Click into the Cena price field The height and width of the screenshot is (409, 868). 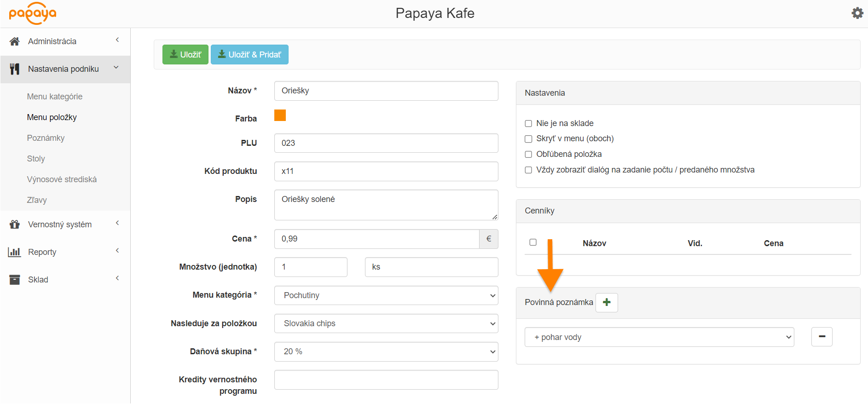pos(376,239)
